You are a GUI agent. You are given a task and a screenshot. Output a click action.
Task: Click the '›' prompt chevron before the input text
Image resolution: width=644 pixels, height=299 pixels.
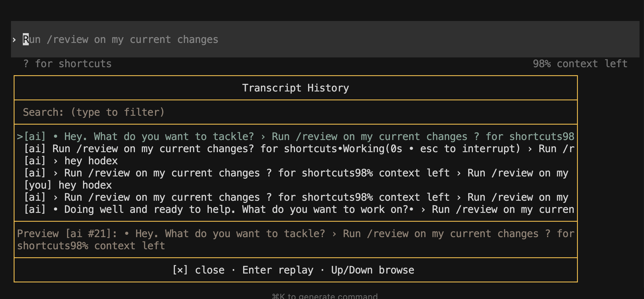pos(14,40)
